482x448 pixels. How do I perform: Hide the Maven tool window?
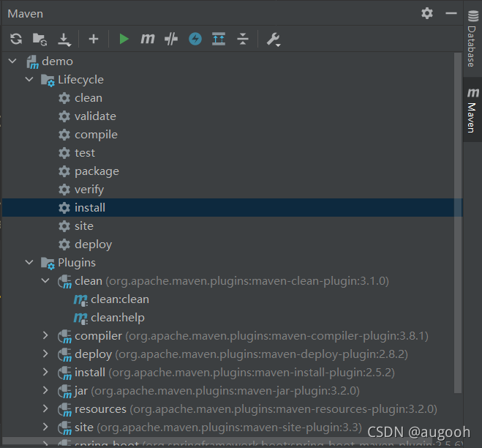tap(451, 13)
